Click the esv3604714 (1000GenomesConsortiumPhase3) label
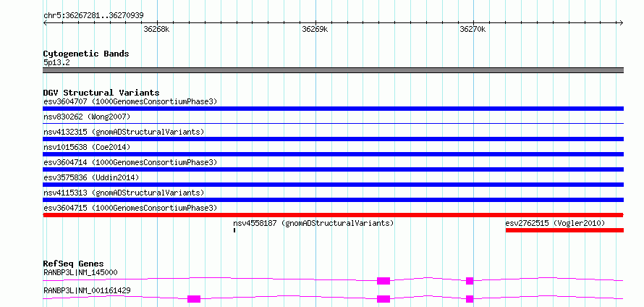The image size is (644, 307). pyautogui.click(x=130, y=162)
